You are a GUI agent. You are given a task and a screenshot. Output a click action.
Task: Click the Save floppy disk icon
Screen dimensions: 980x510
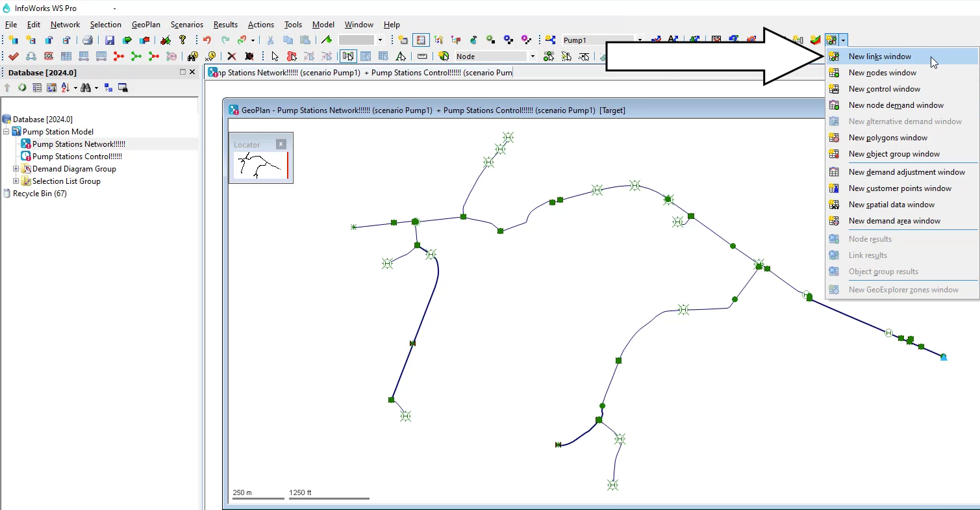coord(109,40)
